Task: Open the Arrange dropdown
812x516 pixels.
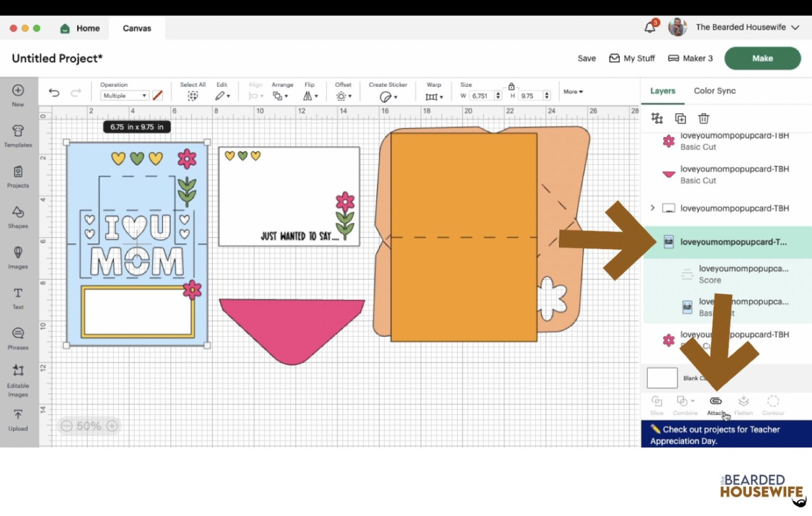Action: click(280, 96)
